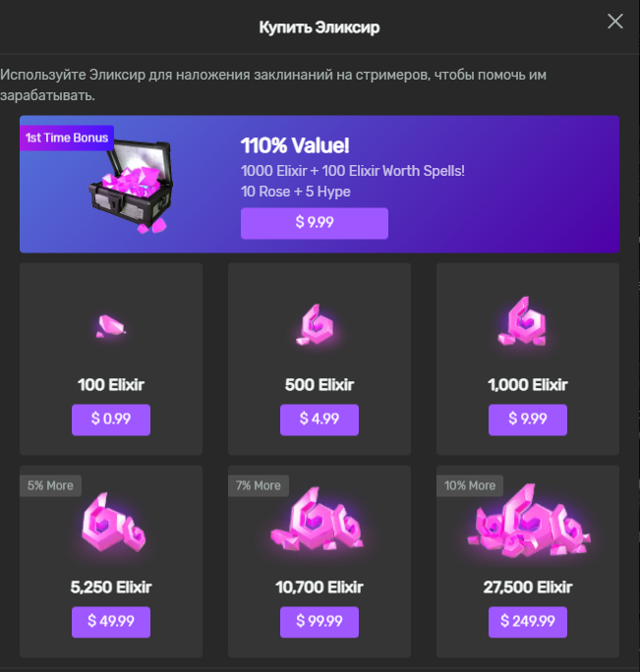640x672 pixels.
Task: Select the small 100 Elixir crystal icon
Action: coord(111,326)
